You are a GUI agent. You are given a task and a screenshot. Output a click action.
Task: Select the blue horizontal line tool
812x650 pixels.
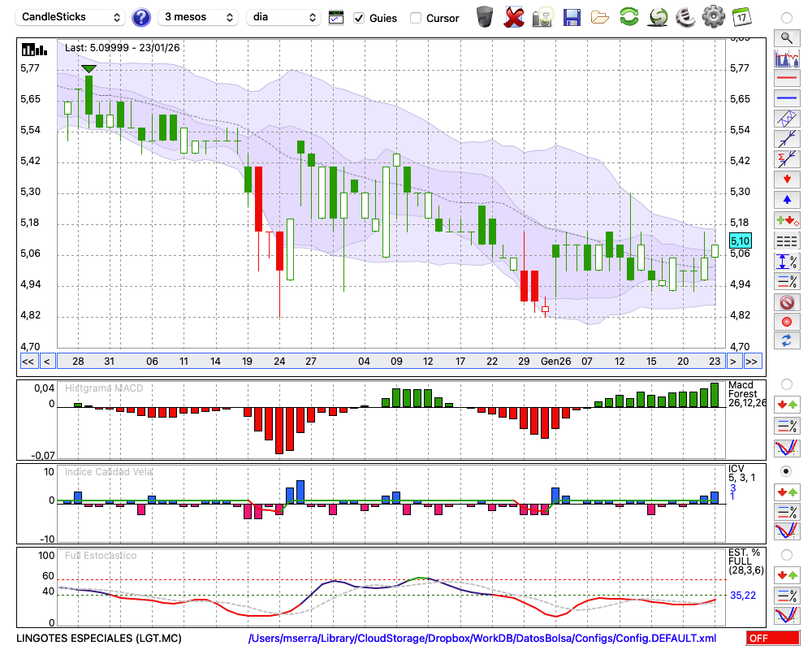(x=787, y=97)
